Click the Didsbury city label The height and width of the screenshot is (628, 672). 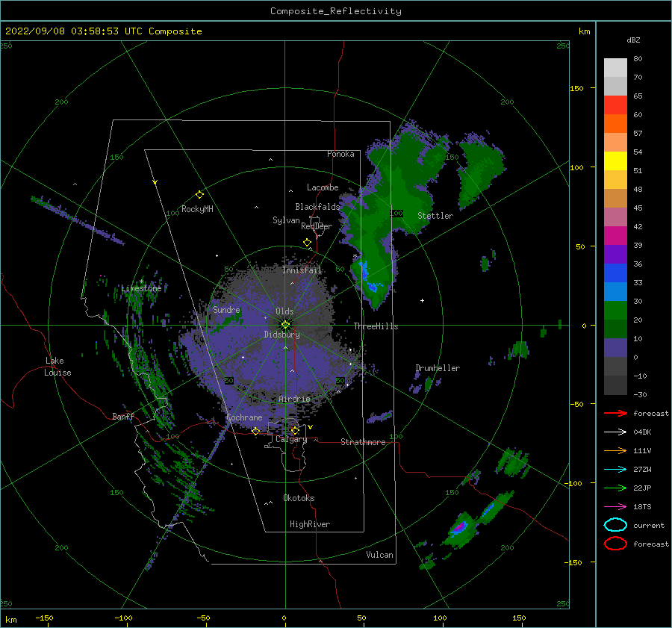coord(282,335)
